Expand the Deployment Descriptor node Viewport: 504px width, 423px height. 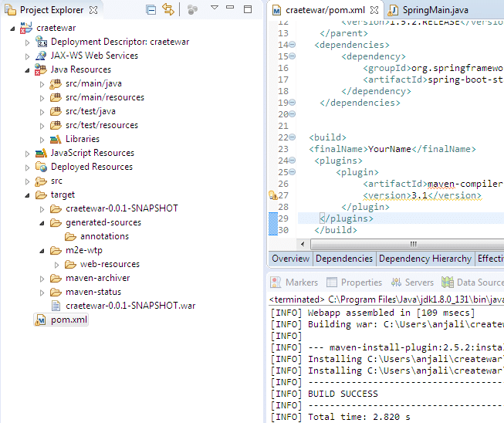(29, 42)
